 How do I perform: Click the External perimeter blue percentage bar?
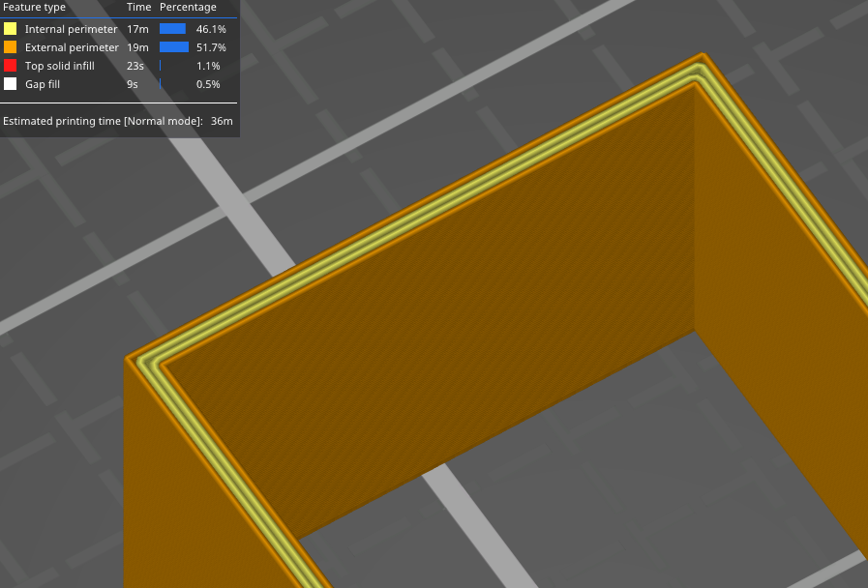point(174,47)
